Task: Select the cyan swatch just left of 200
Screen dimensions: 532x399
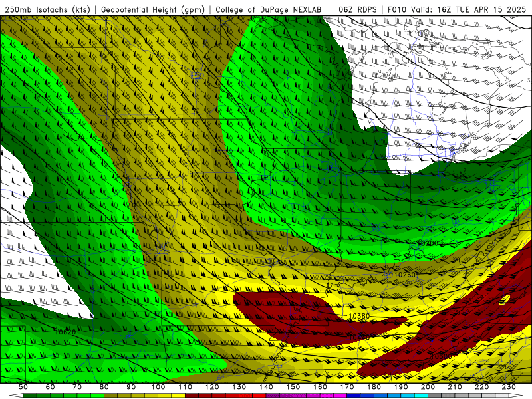Action: [422, 396]
